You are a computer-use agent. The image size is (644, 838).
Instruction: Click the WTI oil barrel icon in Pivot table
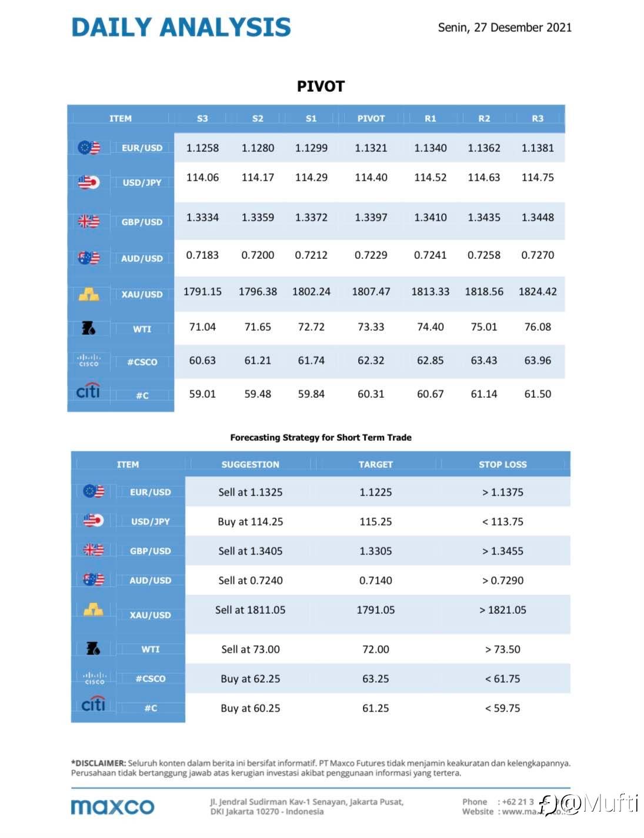click(x=89, y=328)
